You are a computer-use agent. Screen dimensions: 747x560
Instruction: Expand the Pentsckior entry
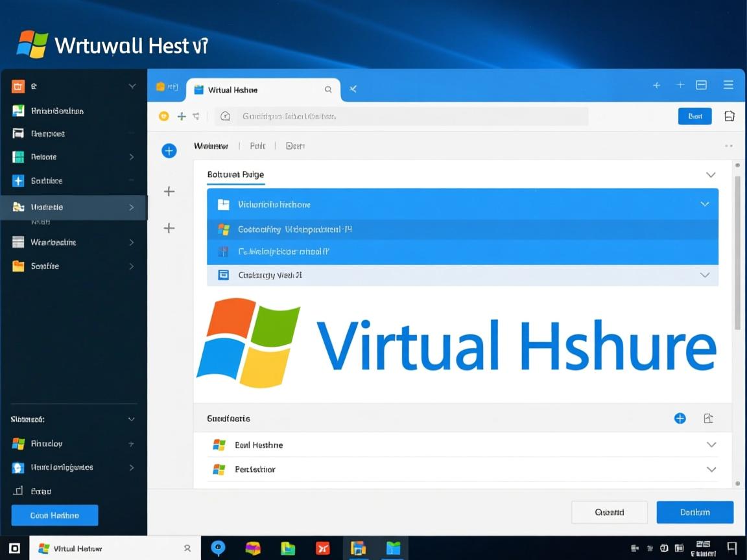[711, 469]
